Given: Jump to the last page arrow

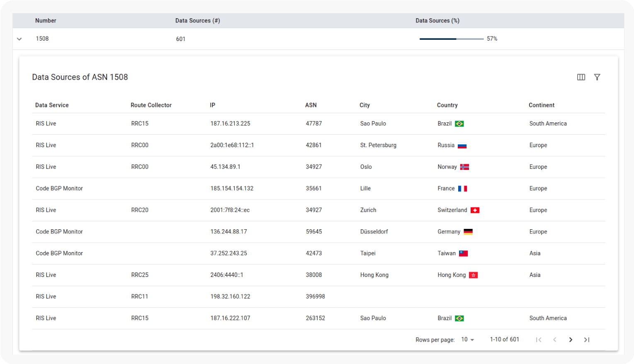Looking at the screenshot, I should (x=586, y=340).
